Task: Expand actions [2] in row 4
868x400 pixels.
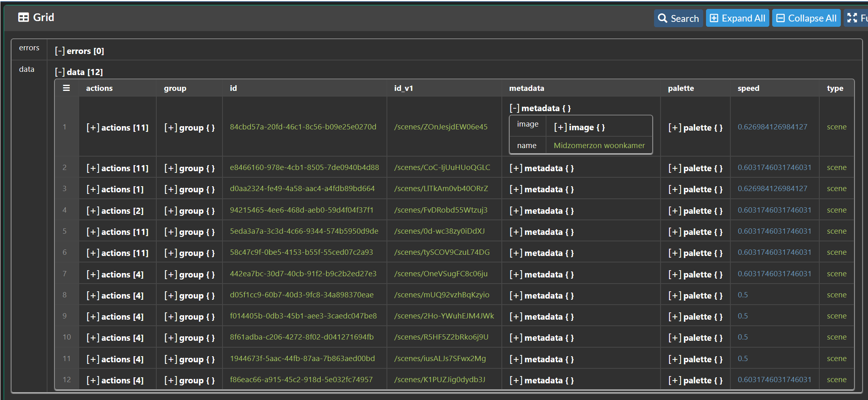Action: pos(93,211)
